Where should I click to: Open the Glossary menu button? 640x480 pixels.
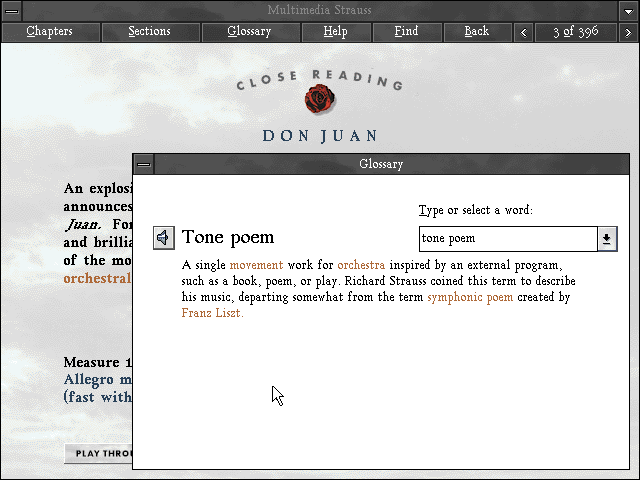coord(251,32)
